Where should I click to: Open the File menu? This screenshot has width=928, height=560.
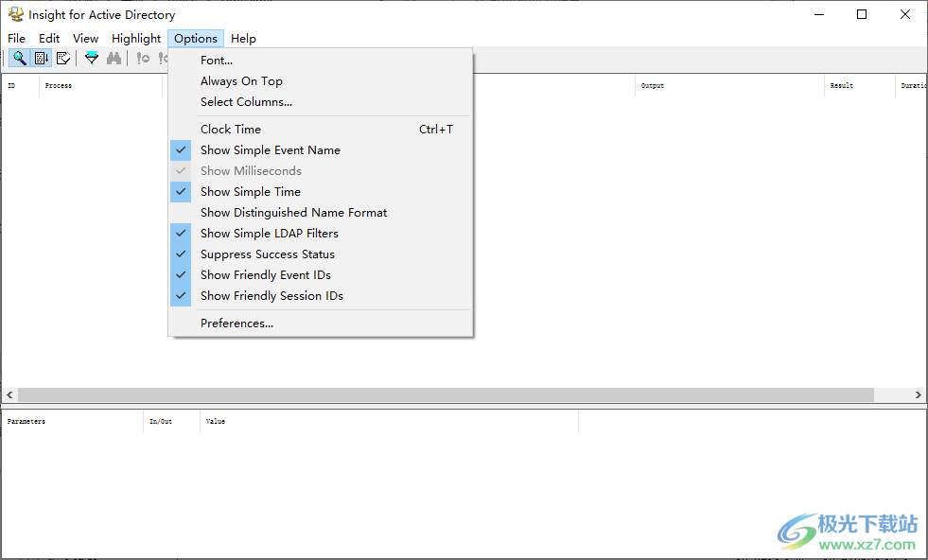point(17,39)
